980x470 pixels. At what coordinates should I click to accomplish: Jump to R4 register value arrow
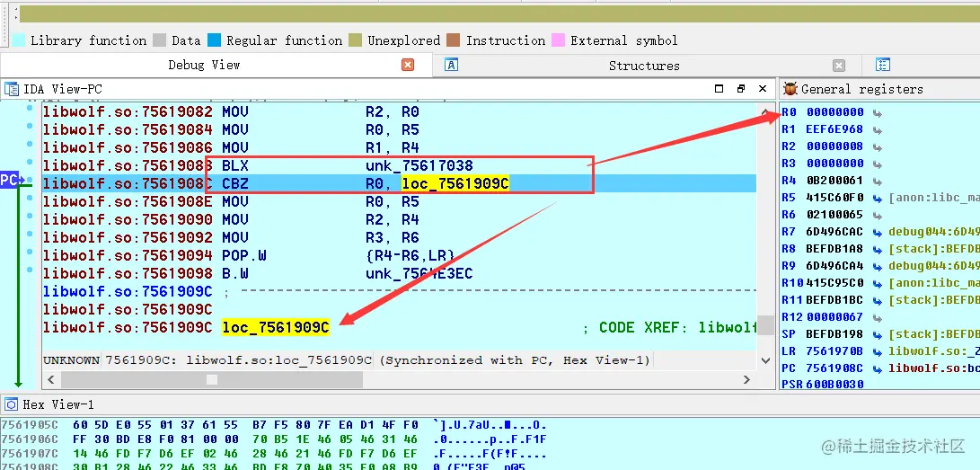coord(878,182)
